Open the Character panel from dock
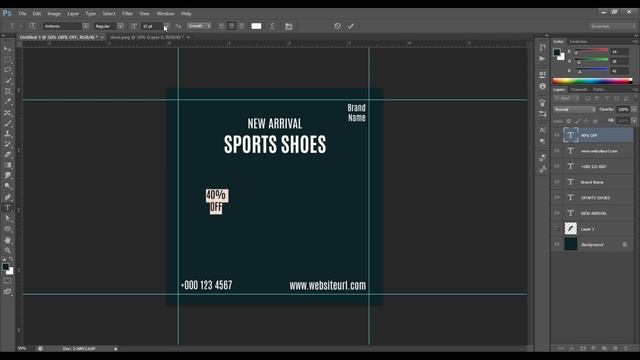Screen dimensions: 640x360 click(542, 130)
